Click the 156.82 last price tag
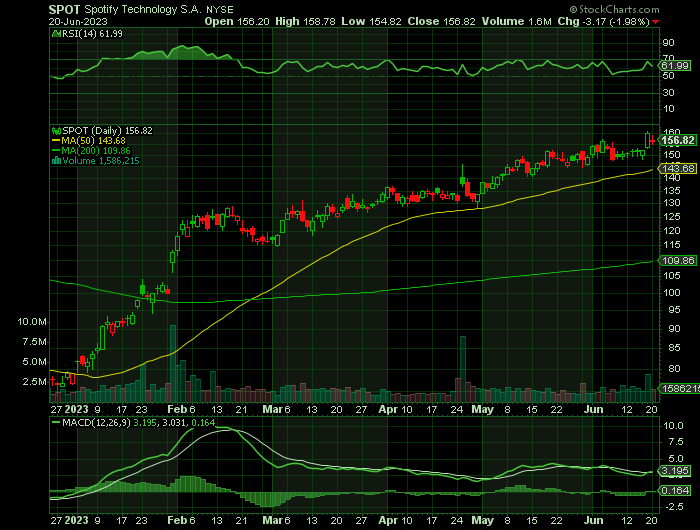This screenshot has width=700, height=530. [x=678, y=141]
